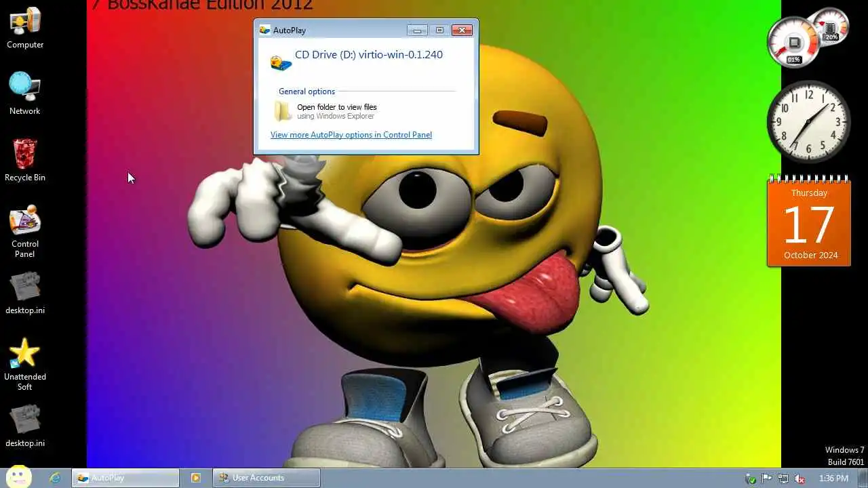868x488 pixels.
Task: Select the desktop.ini file below Unattended Soft
Action: pyautogui.click(x=25, y=426)
